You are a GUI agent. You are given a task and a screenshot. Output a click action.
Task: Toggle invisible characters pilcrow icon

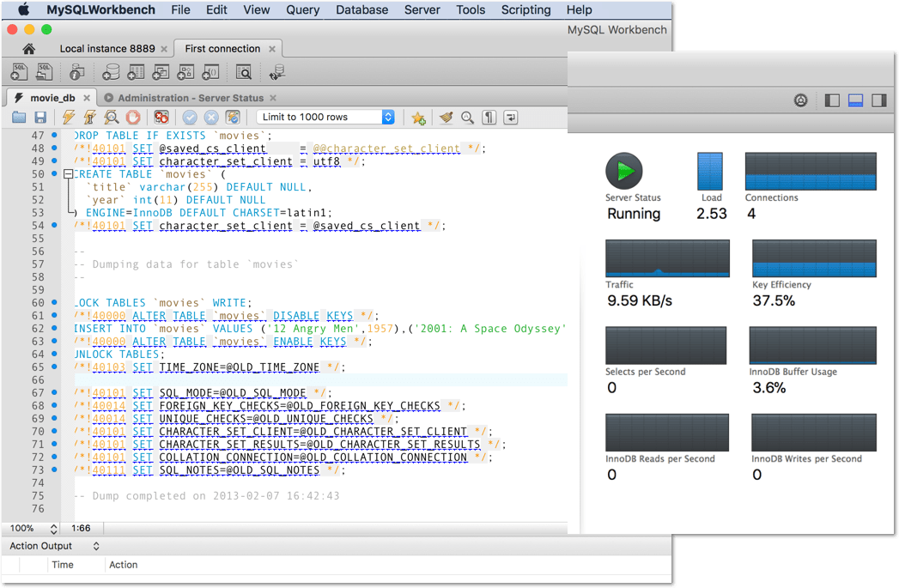point(489,118)
